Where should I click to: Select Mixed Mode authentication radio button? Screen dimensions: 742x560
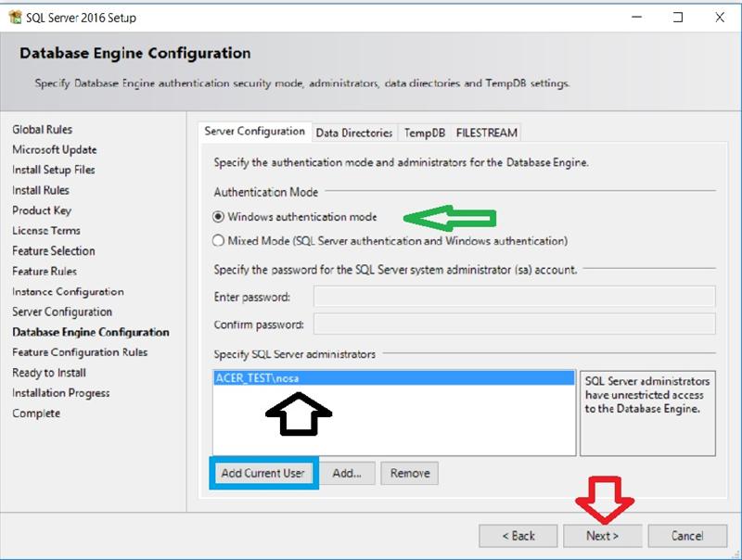(219, 241)
